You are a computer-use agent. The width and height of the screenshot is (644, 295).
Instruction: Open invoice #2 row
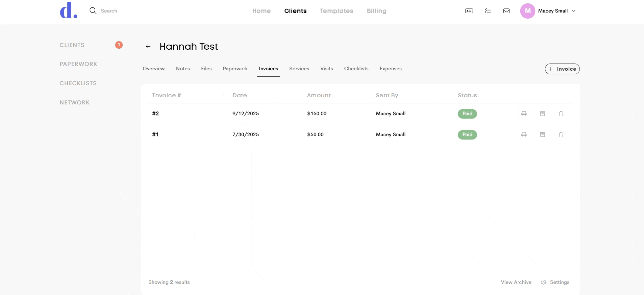[360, 114]
